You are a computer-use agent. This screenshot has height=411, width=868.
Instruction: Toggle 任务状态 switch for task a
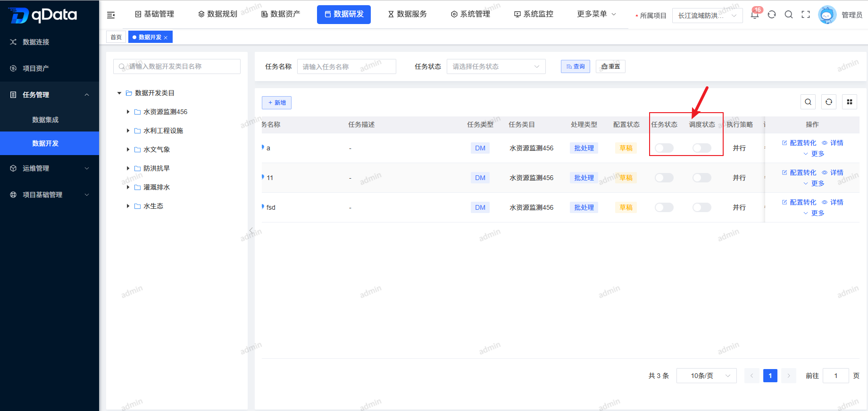tap(664, 148)
